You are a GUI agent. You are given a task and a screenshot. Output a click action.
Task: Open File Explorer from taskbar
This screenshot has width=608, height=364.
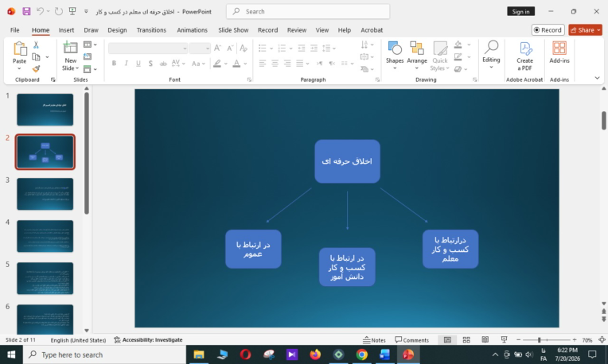tap(199, 354)
